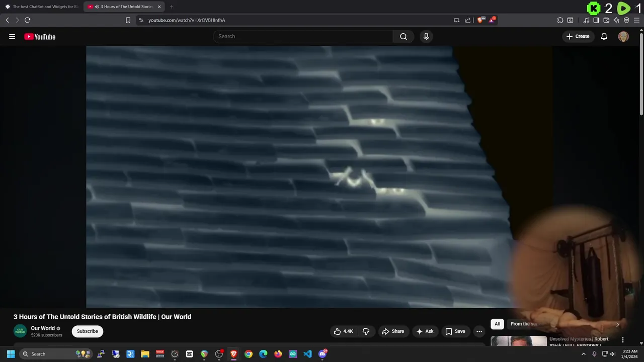Save the video to a playlist
The width and height of the screenshot is (644, 362).
click(455, 331)
